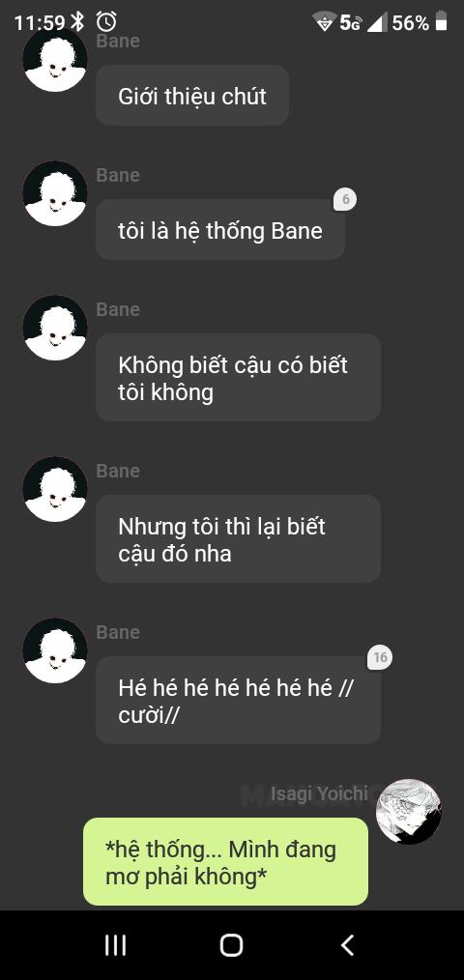The image size is (464, 980).
Task: Tap Bane's avatar beside 'Giới thiệu chút'
Action: 55,59
